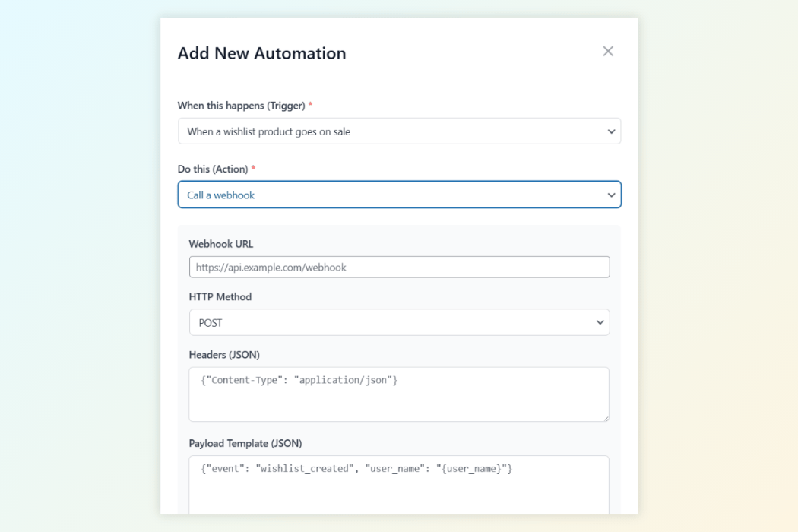Close the Add New Automation dialog

point(608,52)
